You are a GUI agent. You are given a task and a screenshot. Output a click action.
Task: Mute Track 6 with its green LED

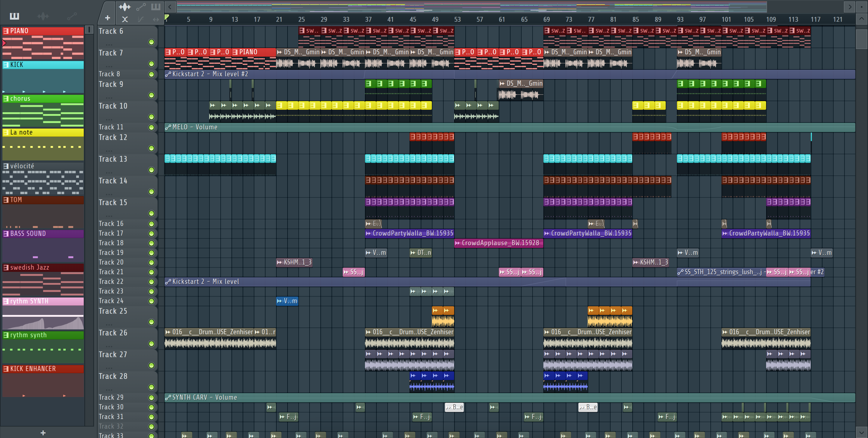click(152, 42)
